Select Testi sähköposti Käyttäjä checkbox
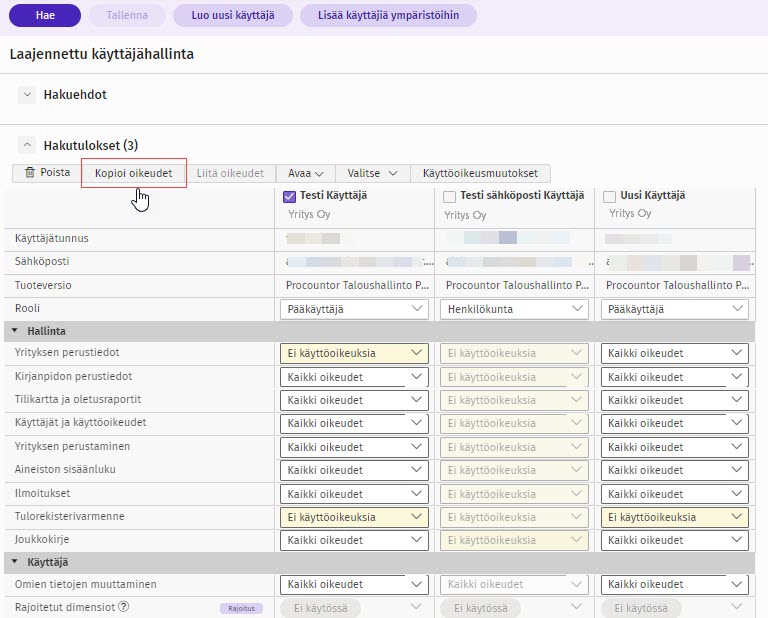 point(449,197)
